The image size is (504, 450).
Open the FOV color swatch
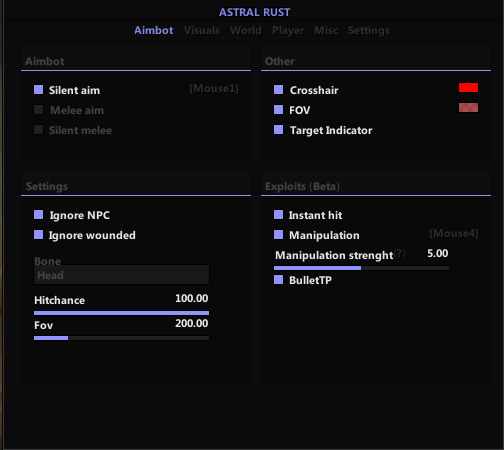pyautogui.click(x=468, y=108)
